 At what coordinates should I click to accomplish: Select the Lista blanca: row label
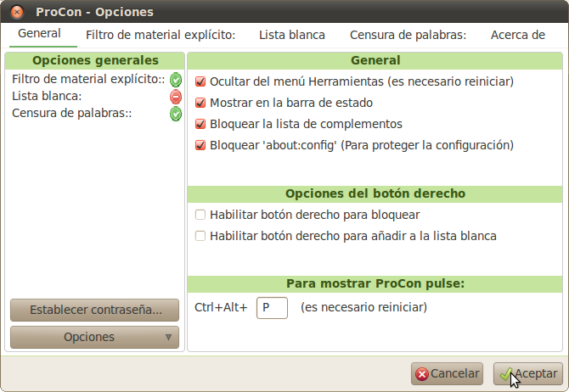[47, 96]
